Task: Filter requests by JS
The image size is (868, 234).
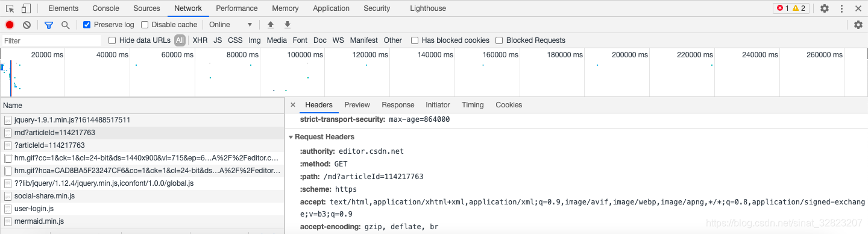Action: pos(218,40)
